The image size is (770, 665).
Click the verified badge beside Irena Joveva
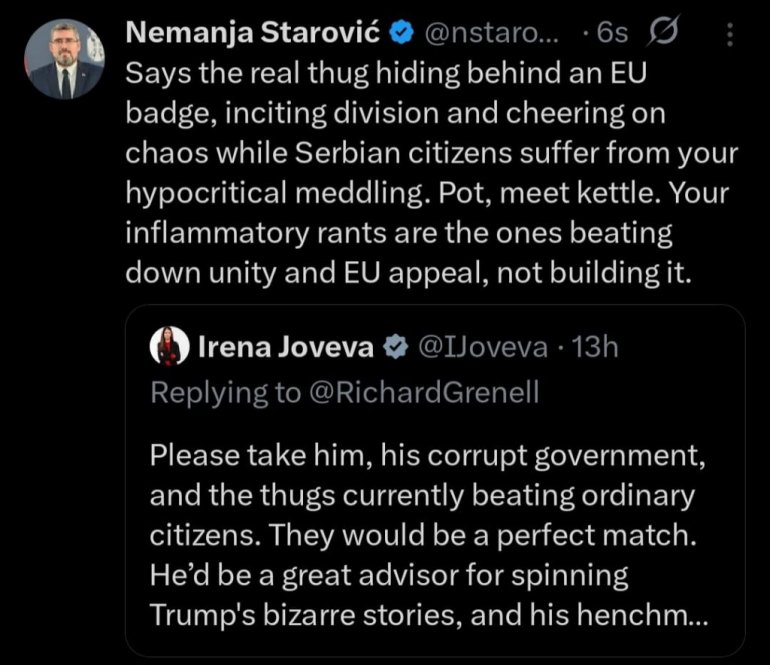396,347
